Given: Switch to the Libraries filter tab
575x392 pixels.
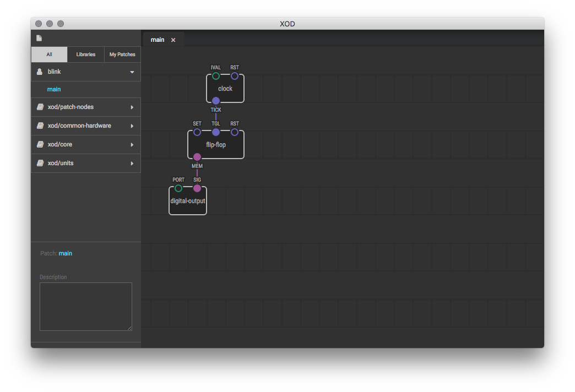Looking at the screenshot, I should pos(86,55).
